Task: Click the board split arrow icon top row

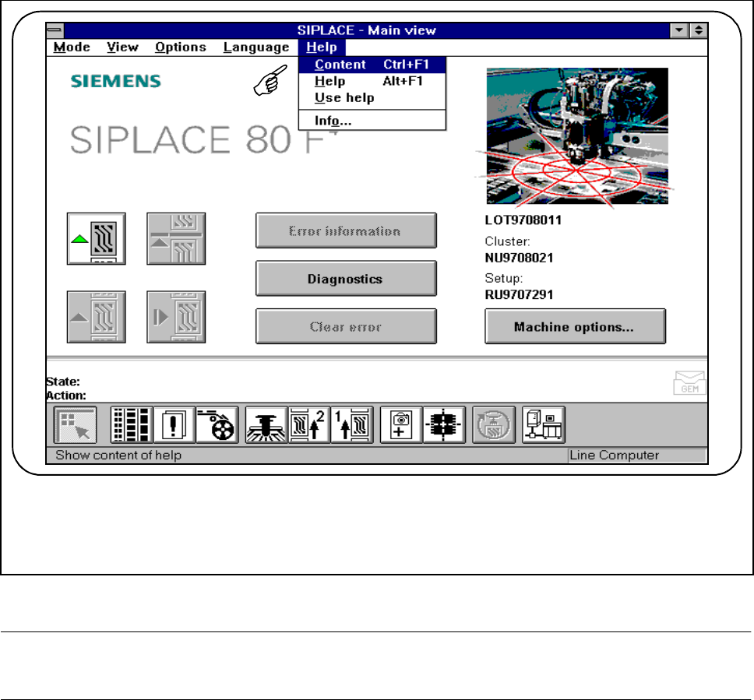Action: tap(176, 238)
